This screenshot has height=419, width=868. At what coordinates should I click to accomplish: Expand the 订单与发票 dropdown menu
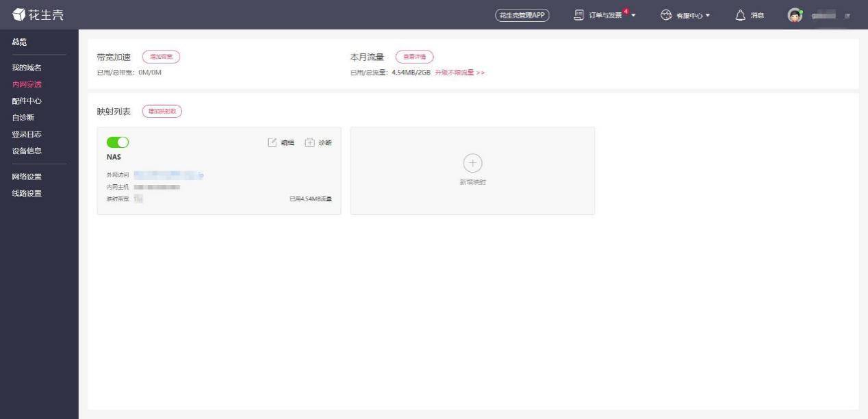[633, 14]
